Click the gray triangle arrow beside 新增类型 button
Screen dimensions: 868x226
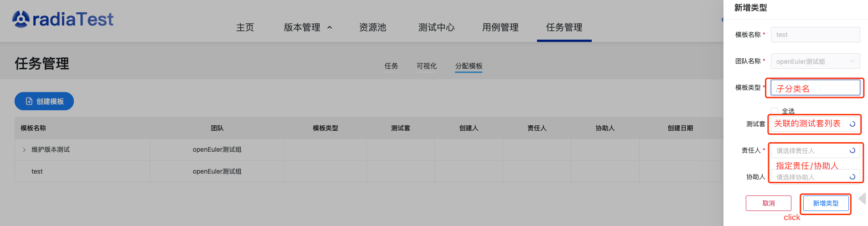(x=862, y=199)
